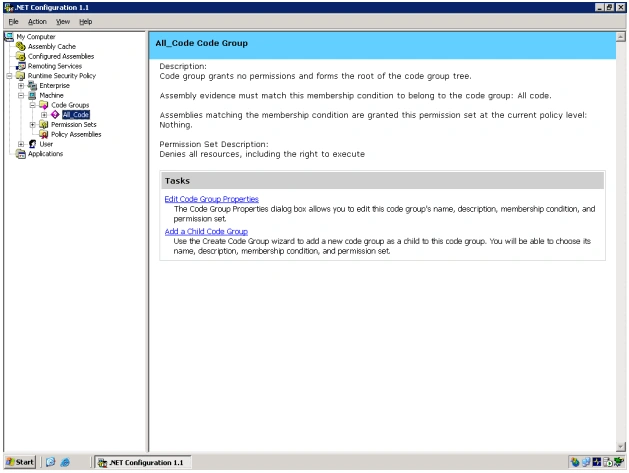Click the Configured Assemblies icon
Screen dimensions: 629x473
(20, 56)
